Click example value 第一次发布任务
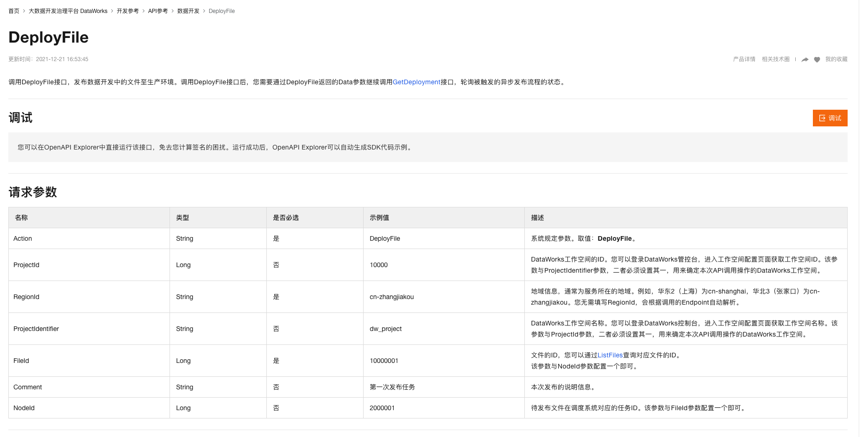The height and width of the screenshot is (437, 868). pos(392,387)
